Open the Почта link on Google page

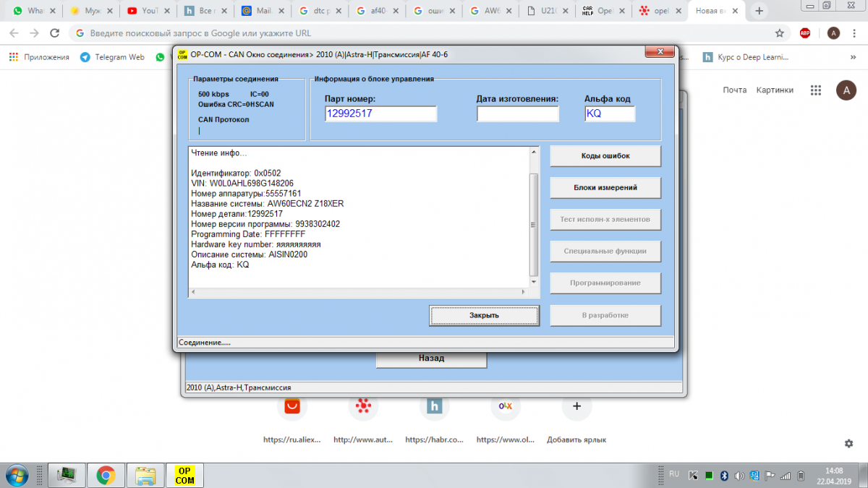coord(735,90)
